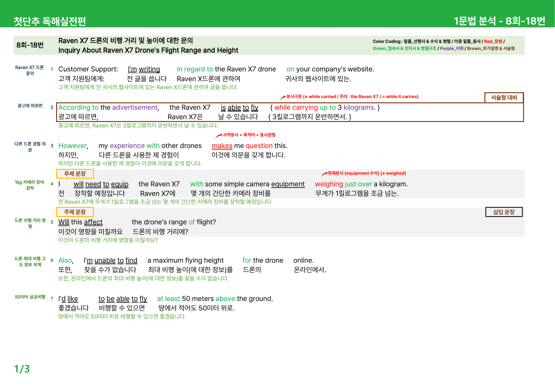
Task: Click the '주제 문장' tag above sentence 4
Action: click(75, 173)
